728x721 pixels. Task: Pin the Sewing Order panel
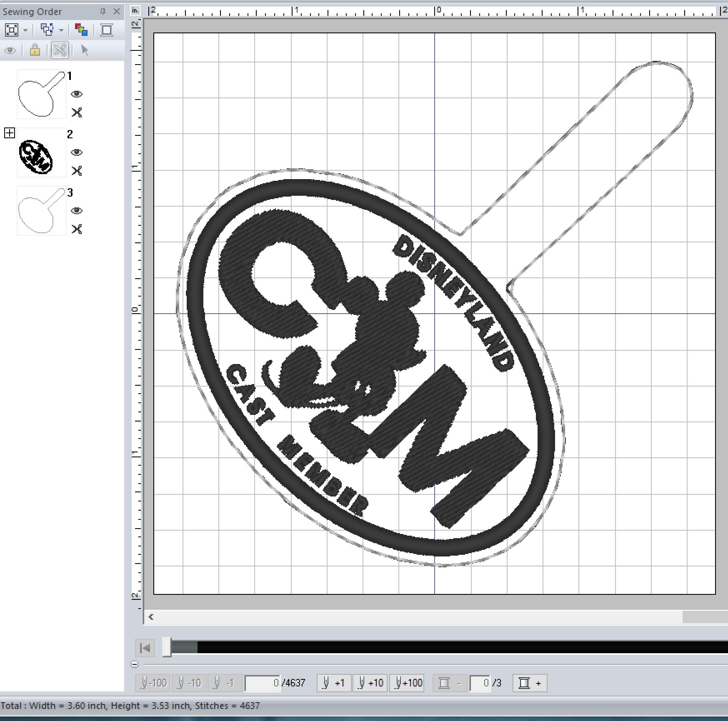pyautogui.click(x=103, y=12)
